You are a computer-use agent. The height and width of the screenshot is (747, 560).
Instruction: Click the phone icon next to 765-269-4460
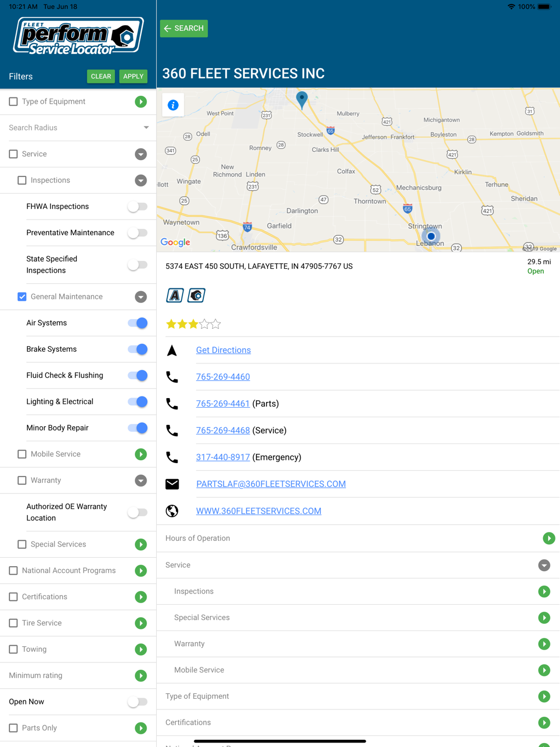172,377
